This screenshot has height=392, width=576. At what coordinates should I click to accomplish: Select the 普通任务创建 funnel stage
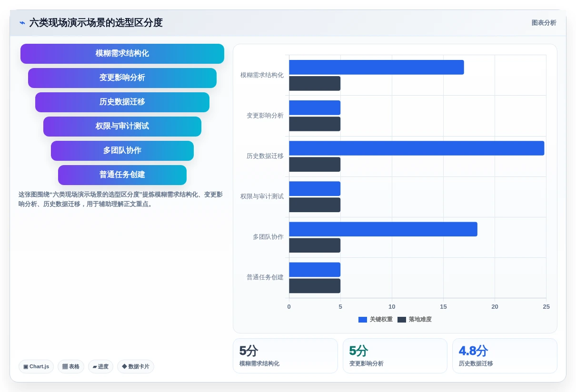coord(122,175)
